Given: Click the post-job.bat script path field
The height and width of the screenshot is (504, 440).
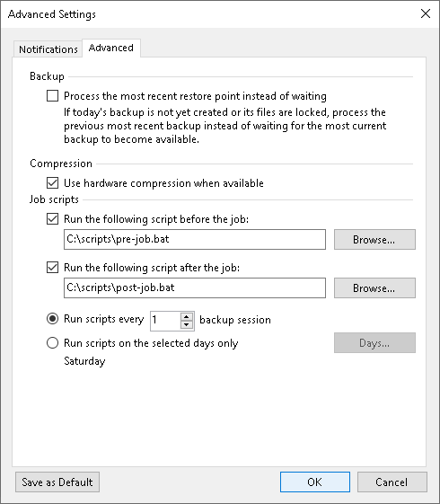Looking at the screenshot, I should 195,287.
